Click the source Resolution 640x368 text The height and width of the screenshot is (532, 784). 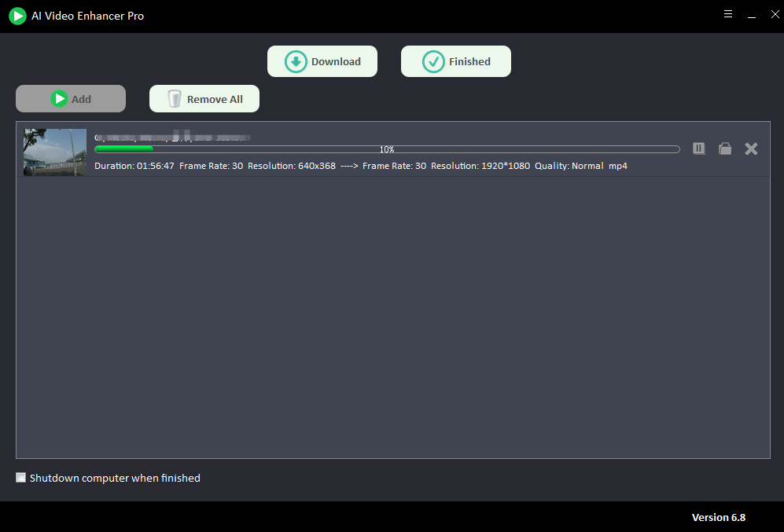pos(292,166)
